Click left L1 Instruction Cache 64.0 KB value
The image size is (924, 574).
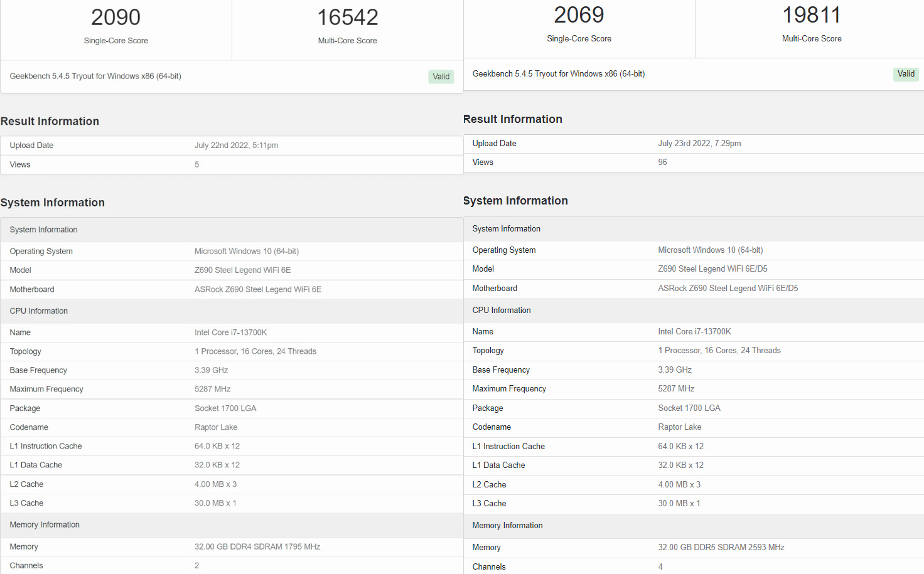(217, 447)
